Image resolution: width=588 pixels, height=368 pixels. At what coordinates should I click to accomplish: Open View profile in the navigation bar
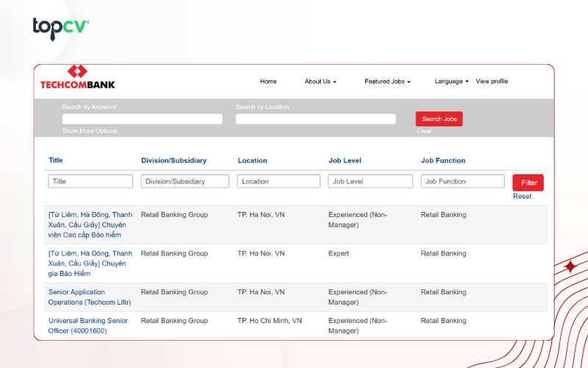click(492, 81)
